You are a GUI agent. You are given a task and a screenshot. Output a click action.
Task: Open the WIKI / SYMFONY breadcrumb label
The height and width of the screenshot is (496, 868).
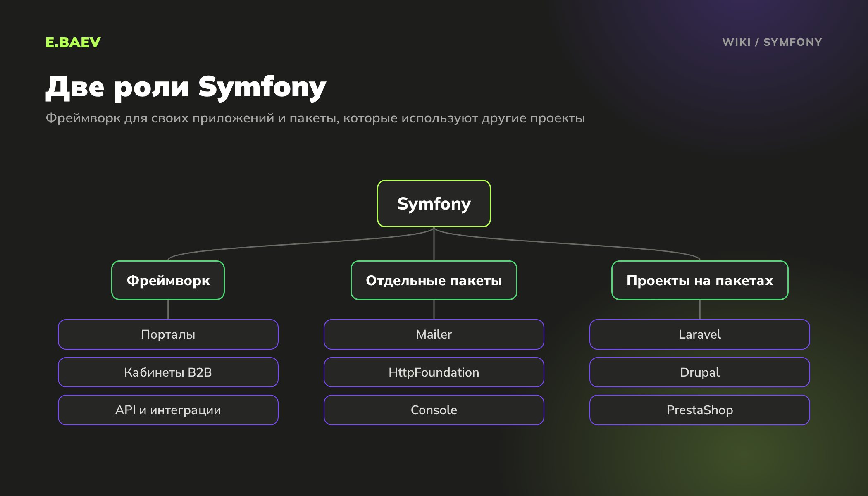pos(772,42)
